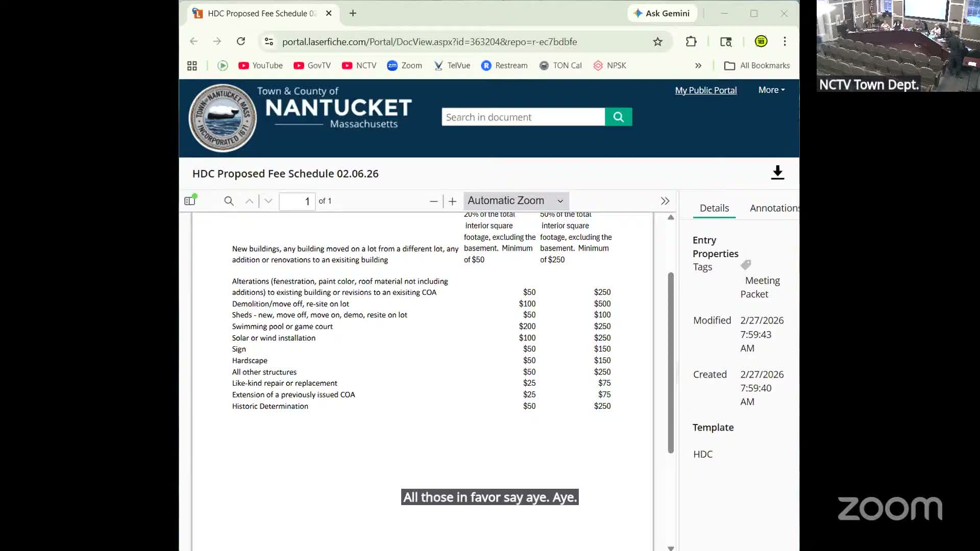
Task: Zoom out using the minus icon
Action: point(433,201)
